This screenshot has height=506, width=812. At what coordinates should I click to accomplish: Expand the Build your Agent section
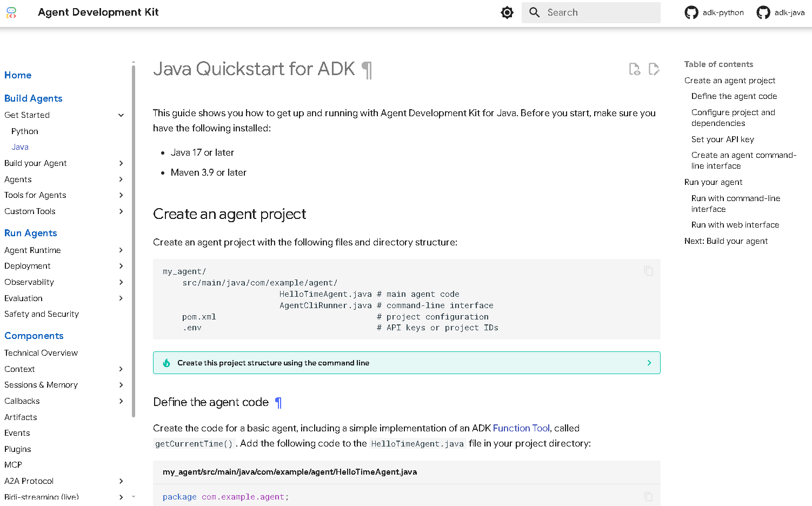(121, 163)
